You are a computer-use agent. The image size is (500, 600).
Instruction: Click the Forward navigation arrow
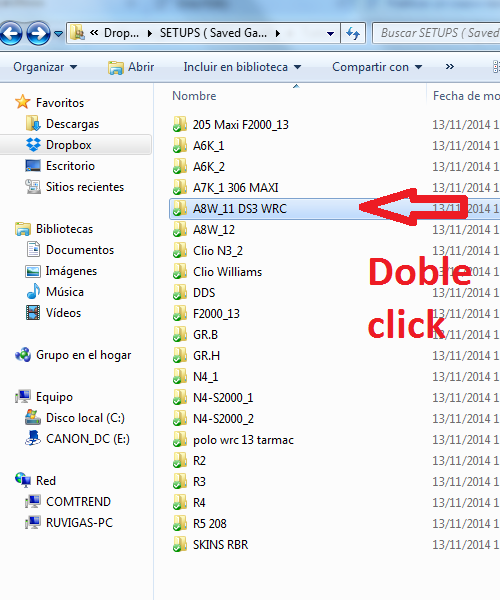coord(38,34)
